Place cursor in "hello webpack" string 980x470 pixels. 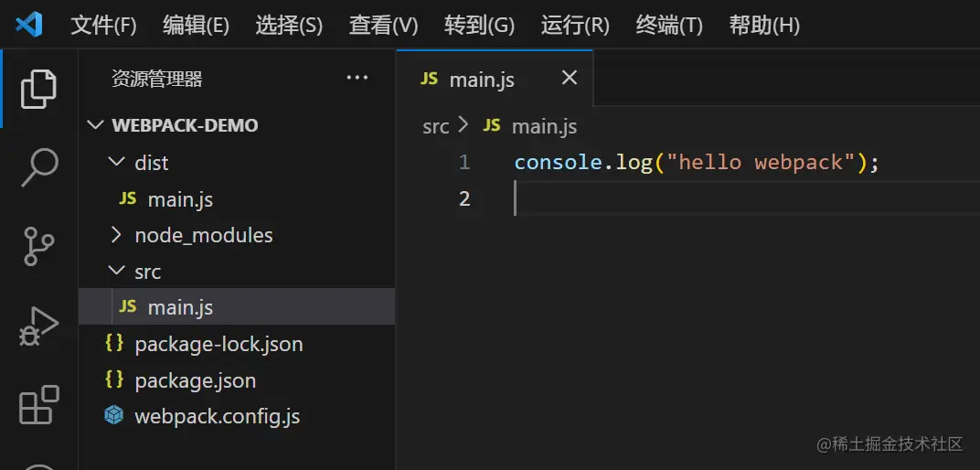(761, 163)
